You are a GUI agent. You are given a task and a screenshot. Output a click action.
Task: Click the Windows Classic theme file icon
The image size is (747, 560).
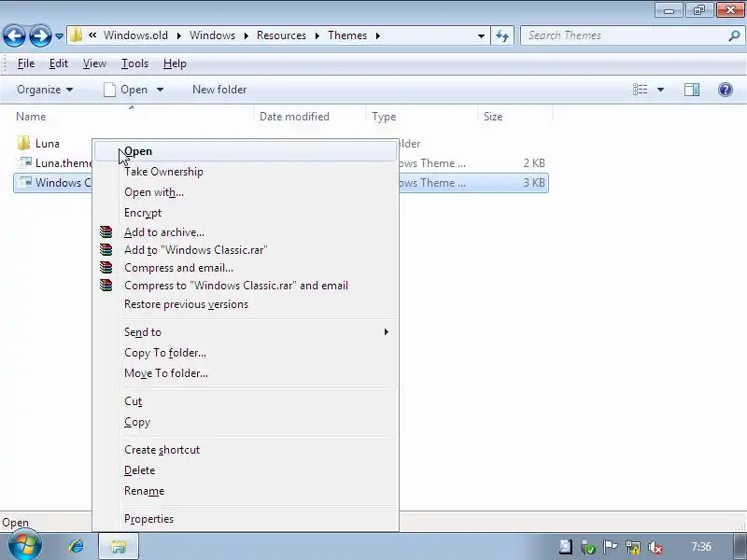25,182
